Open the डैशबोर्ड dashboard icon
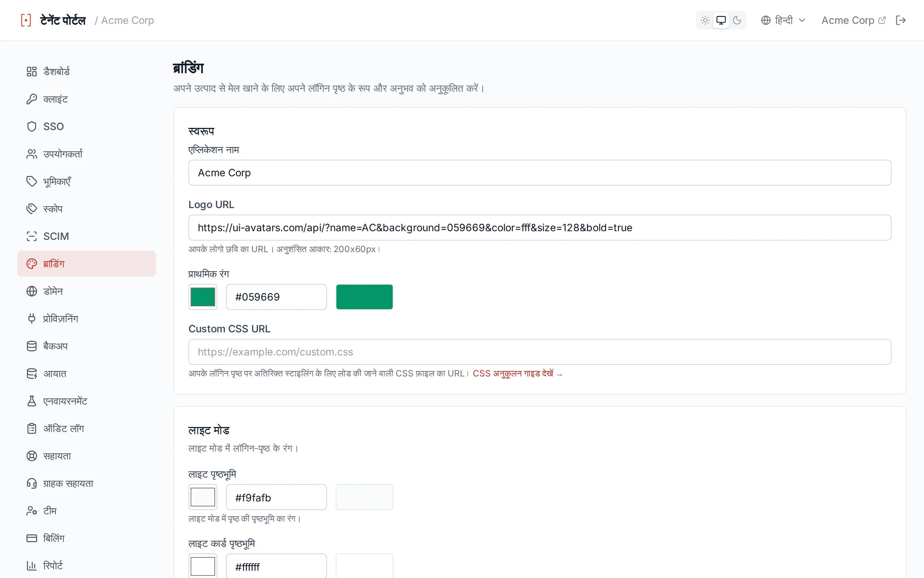This screenshot has height=578, width=924. (x=32, y=72)
